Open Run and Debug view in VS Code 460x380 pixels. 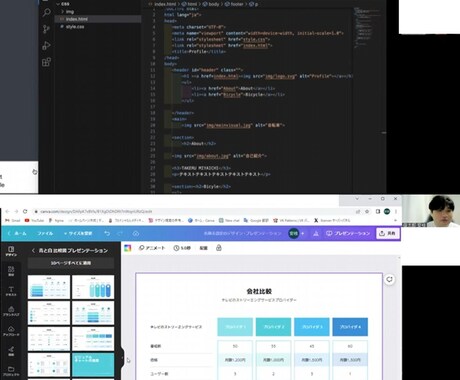pos(46,45)
